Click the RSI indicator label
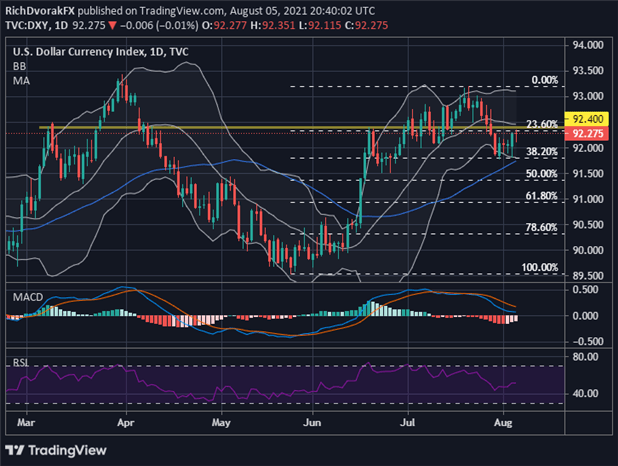The width and height of the screenshot is (618, 466). coord(20,362)
